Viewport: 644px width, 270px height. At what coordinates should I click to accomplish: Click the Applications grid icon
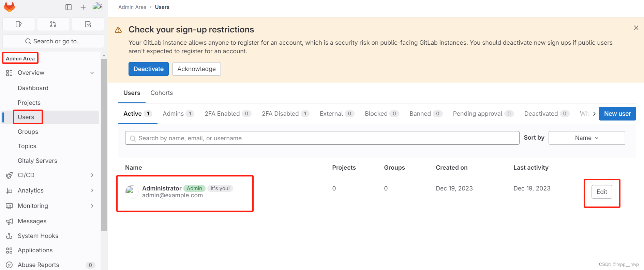[9, 250]
